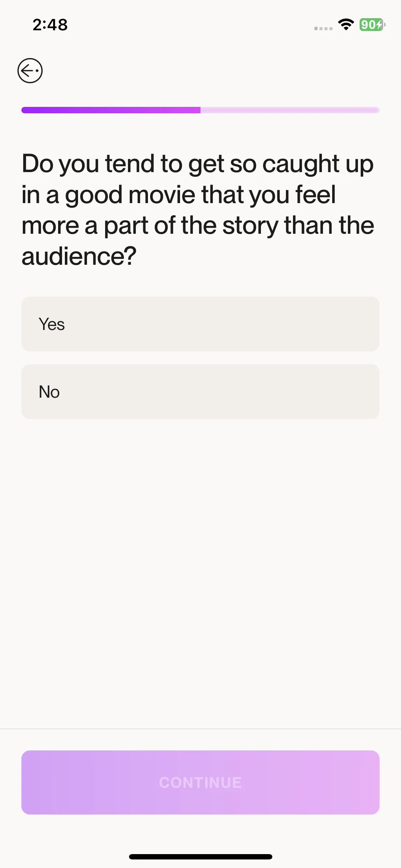
Task: Select the No answer option
Action: 200,392
